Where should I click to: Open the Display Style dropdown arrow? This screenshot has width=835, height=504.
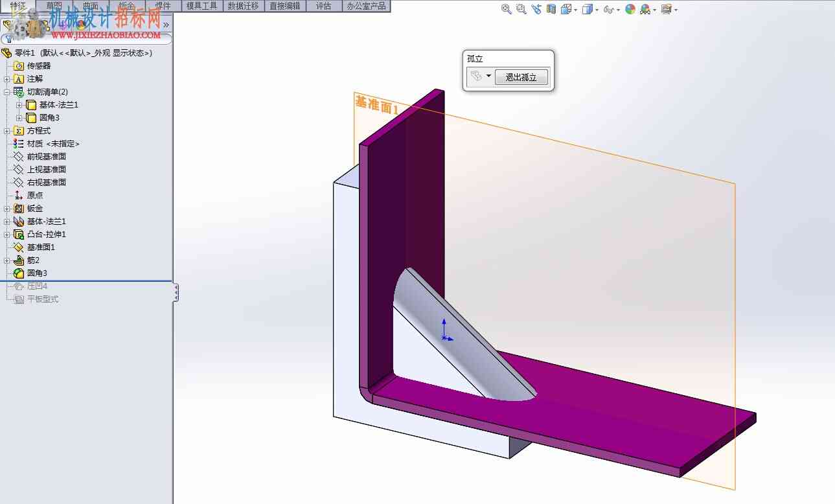(x=597, y=10)
